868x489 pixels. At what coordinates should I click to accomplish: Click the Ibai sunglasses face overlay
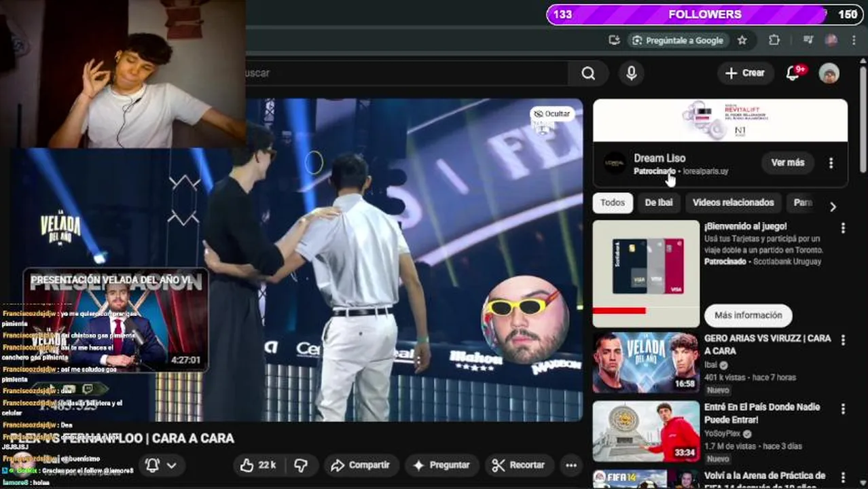coord(524,319)
